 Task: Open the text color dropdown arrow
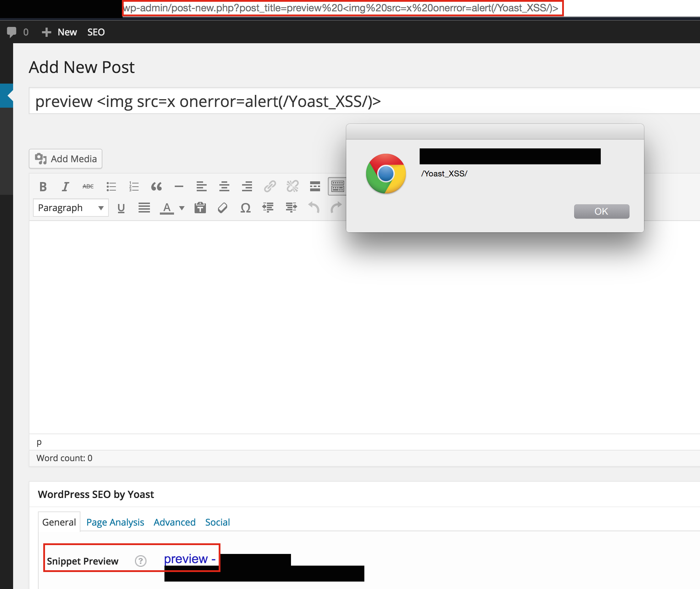182,208
